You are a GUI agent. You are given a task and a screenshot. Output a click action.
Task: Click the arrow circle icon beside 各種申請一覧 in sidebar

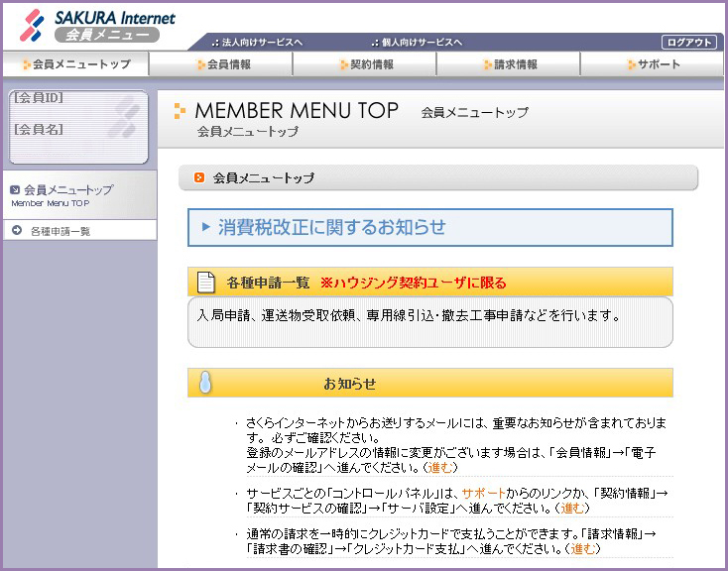click(17, 231)
